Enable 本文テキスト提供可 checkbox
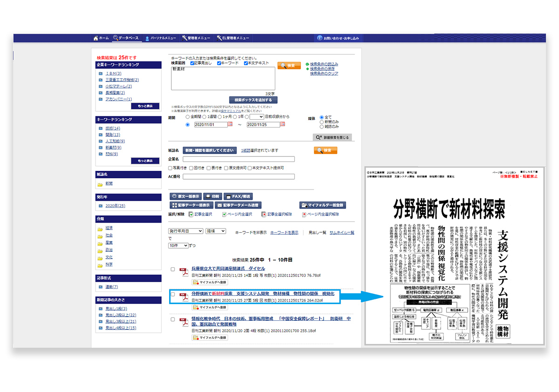 [x=250, y=168]
